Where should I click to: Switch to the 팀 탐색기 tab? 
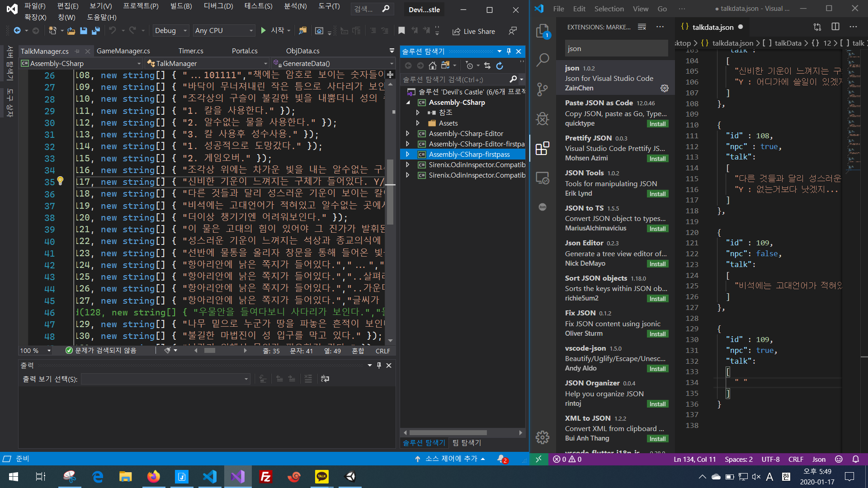tap(467, 443)
